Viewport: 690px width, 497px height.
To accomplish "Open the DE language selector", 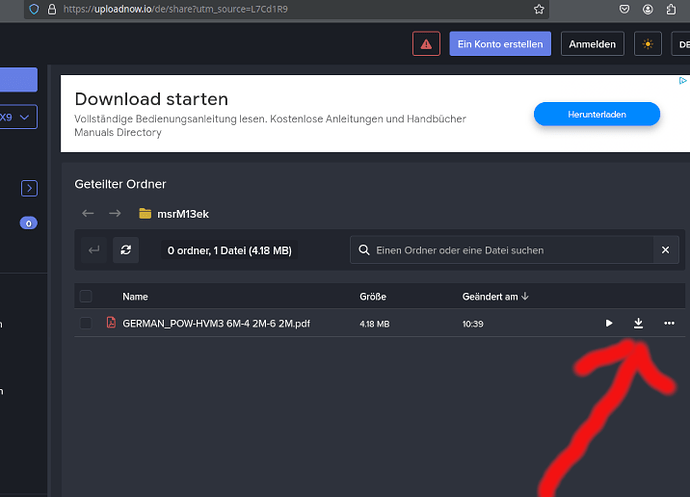I will point(682,44).
